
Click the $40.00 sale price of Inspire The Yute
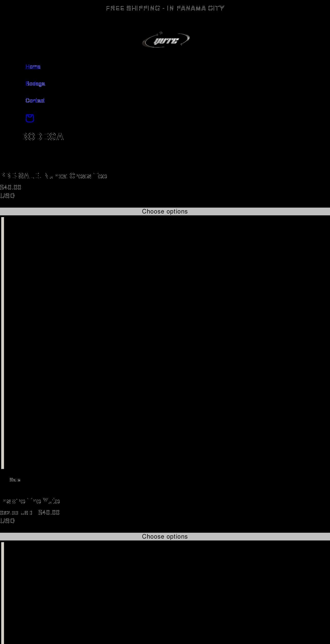click(49, 512)
